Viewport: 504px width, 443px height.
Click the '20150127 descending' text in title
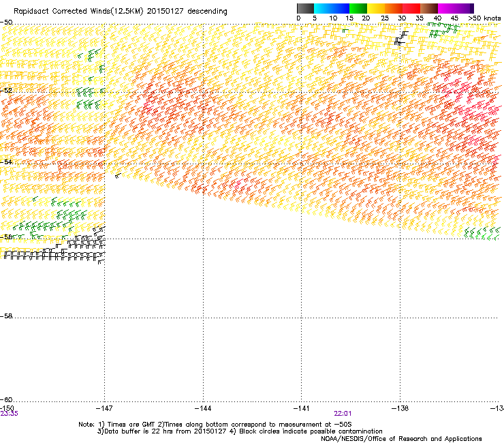coord(187,12)
